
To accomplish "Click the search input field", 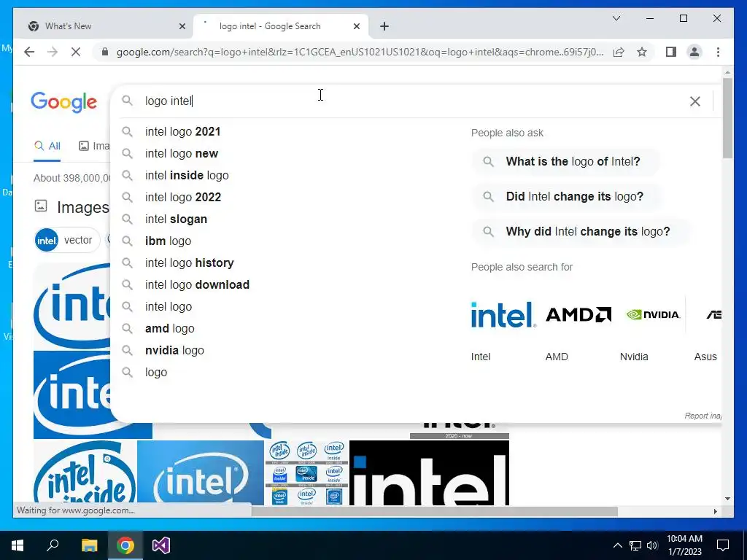I will point(412,101).
